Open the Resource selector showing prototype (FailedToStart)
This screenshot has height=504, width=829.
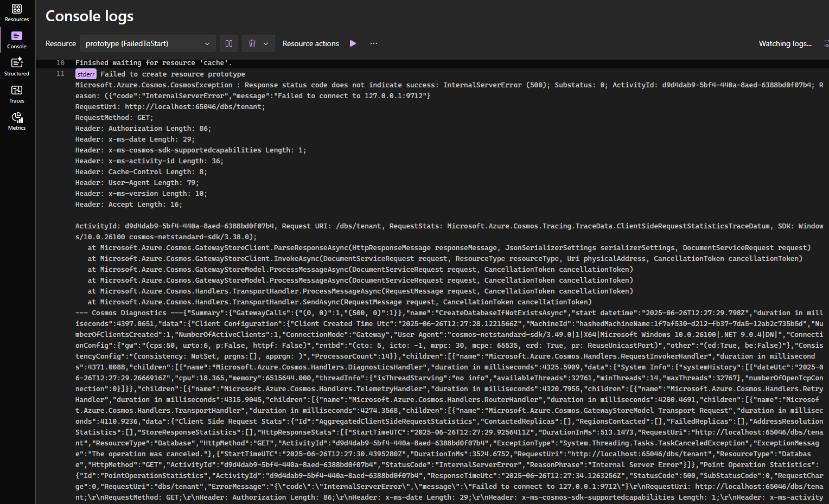pyautogui.click(x=148, y=43)
